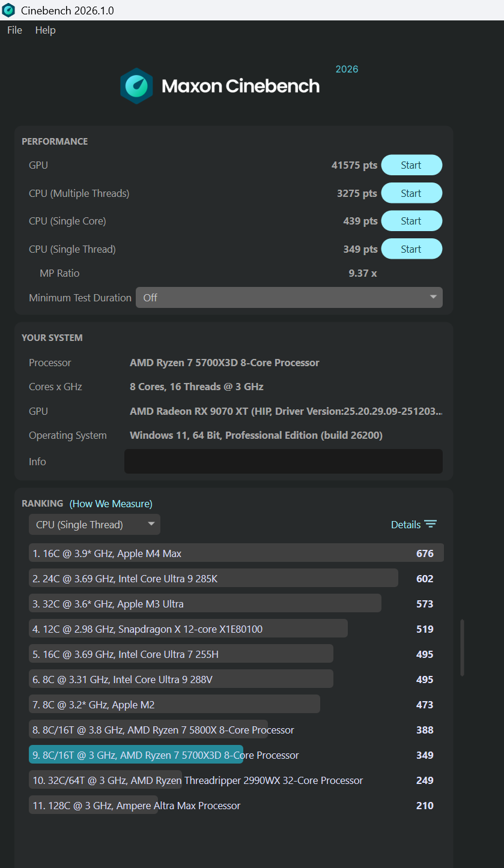Click the 210 score of Ampere Altra
Viewport: 504px width, 868px height.
click(x=425, y=806)
